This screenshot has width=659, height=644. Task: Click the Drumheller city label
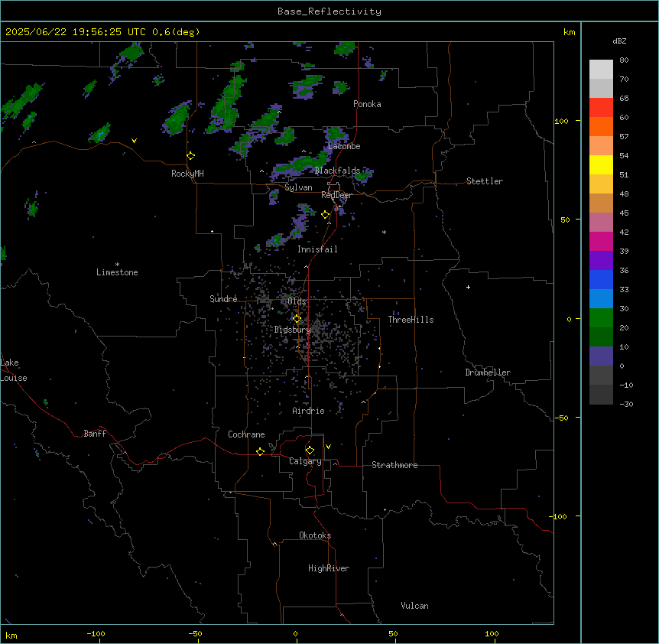click(x=488, y=372)
